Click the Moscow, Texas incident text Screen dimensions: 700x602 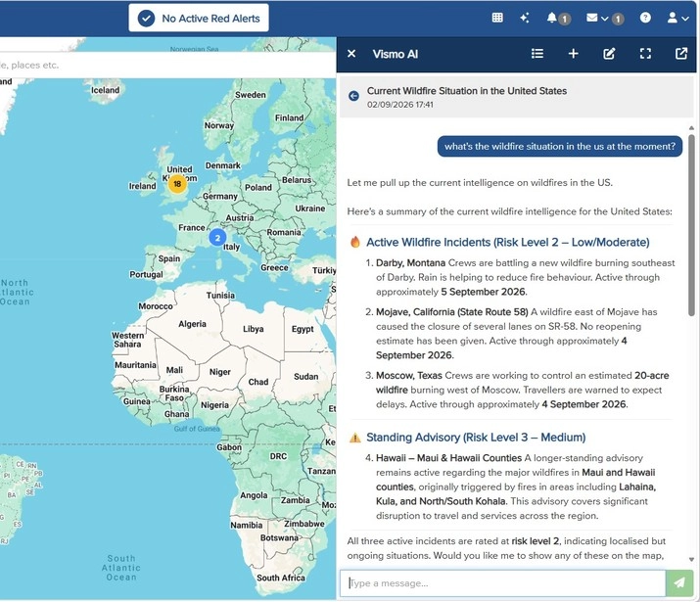click(x=523, y=390)
